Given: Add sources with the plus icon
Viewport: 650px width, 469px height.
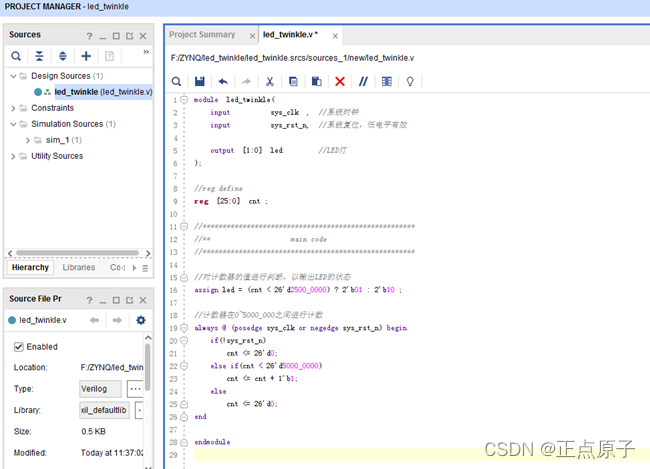Looking at the screenshot, I should tap(86, 56).
